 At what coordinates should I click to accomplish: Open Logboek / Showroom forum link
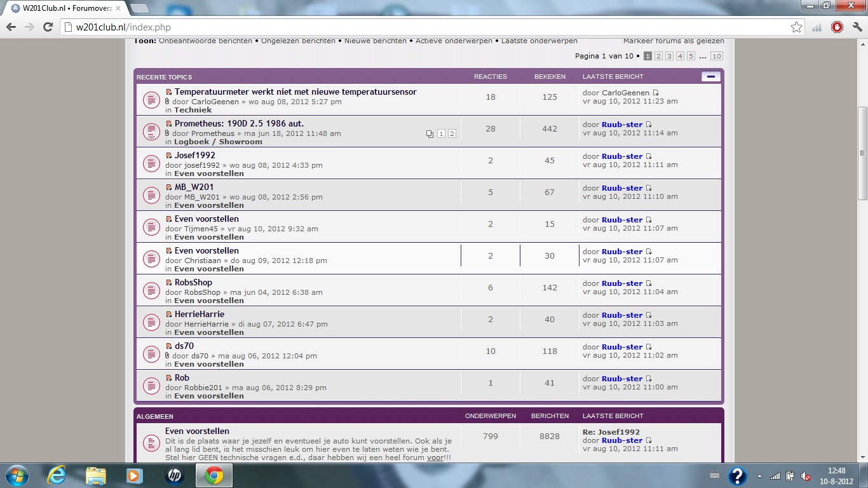pyautogui.click(x=218, y=142)
